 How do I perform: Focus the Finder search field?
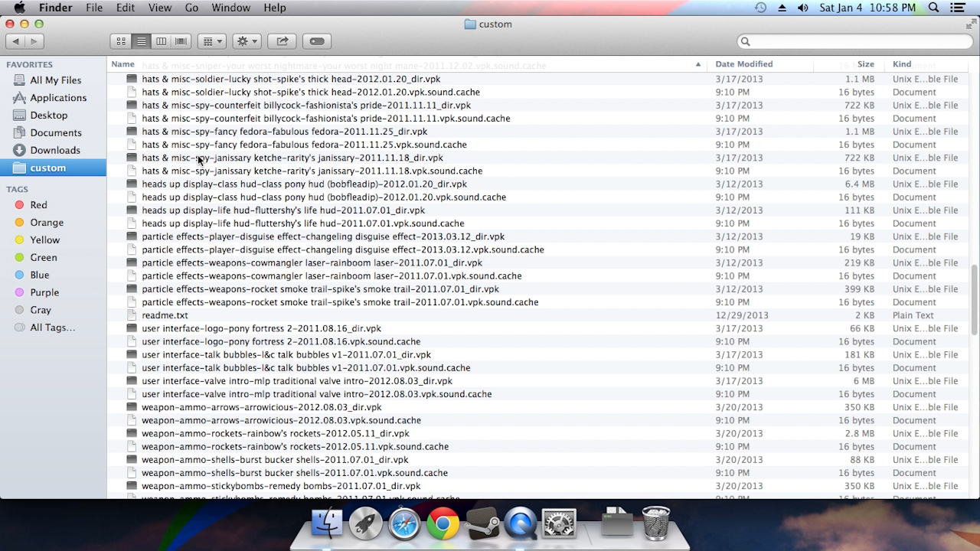[855, 41]
